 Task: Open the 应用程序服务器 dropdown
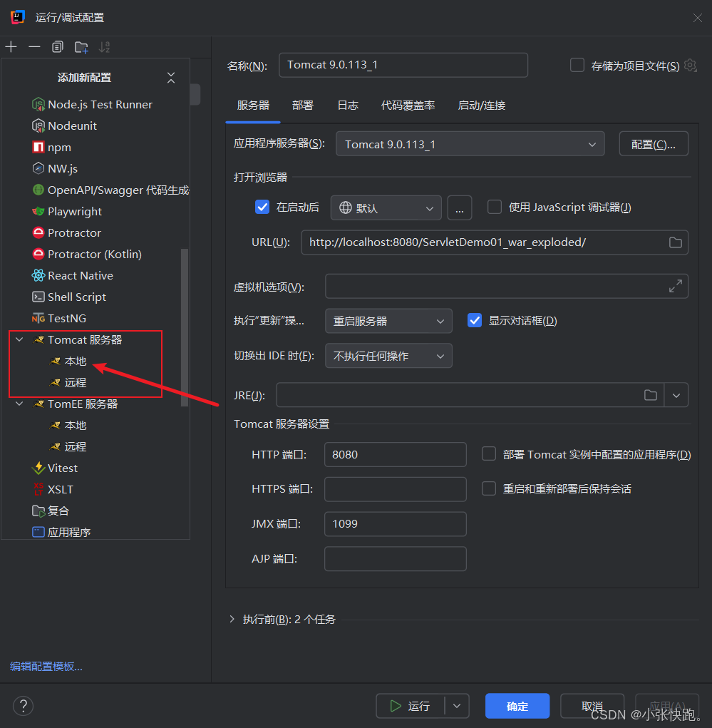(470, 144)
